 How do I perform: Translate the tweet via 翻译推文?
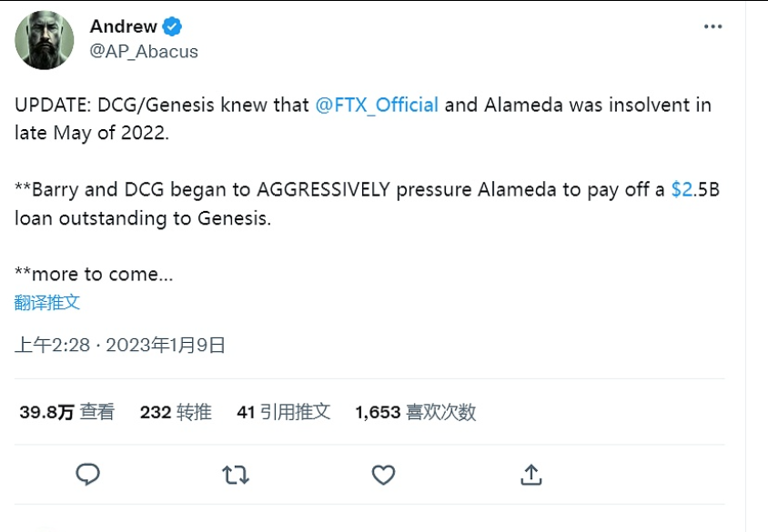(x=47, y=303)
